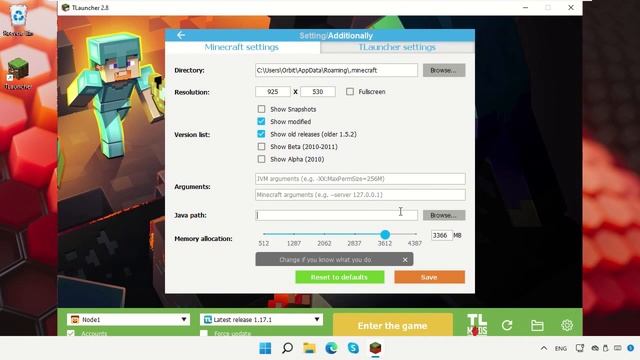Screen dimensions: 640x360
Task: Enable the Fullscreen checkbox
Action: point(350,91)
